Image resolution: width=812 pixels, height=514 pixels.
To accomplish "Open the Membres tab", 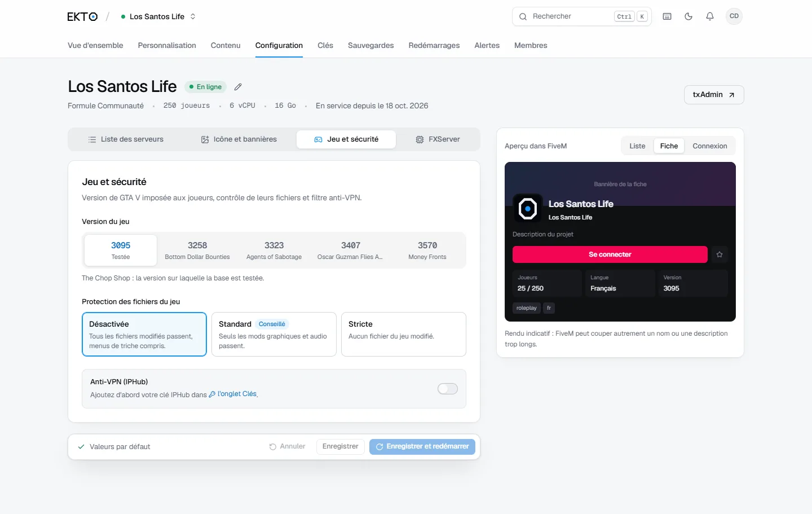I will (531, 45).
